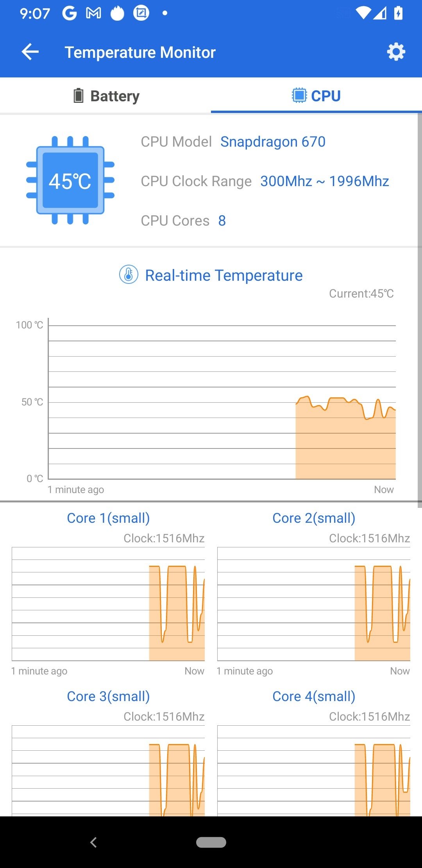Tap the Gmail icon in status bar

tap(93, 13)
